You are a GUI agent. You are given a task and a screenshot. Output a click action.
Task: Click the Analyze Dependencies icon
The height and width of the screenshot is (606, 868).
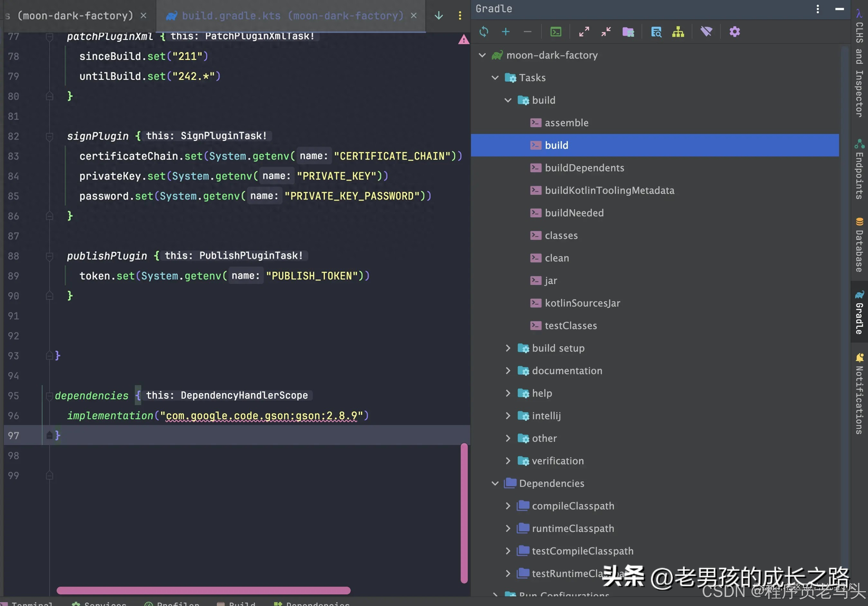tap(656, 32)
